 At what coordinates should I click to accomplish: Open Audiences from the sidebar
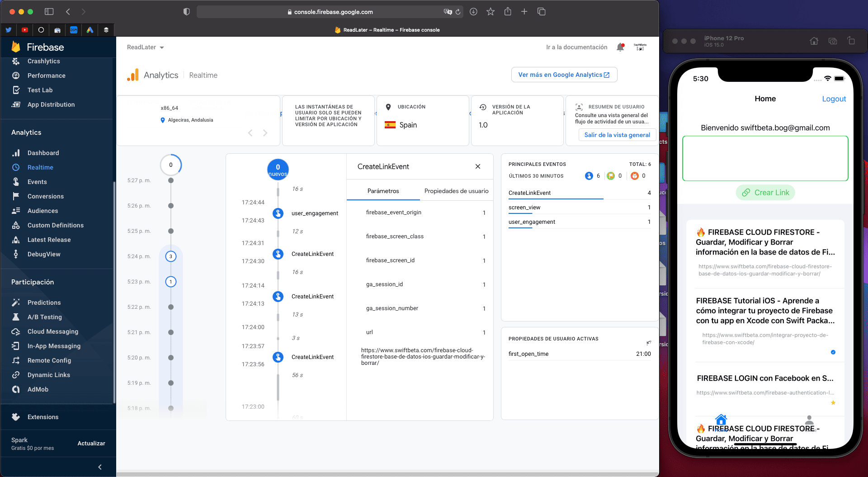[x=42, y=211]
